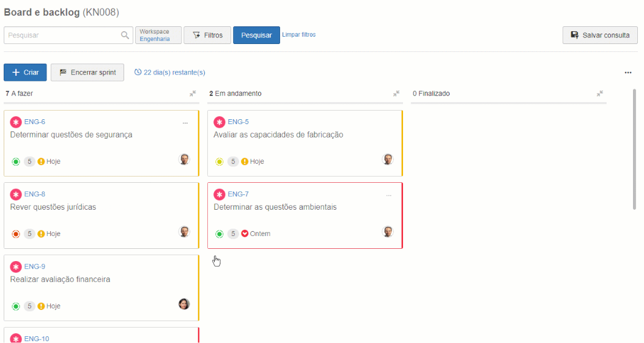Click the assignee avatar on ENG-5 card

[x=388, y=160]
